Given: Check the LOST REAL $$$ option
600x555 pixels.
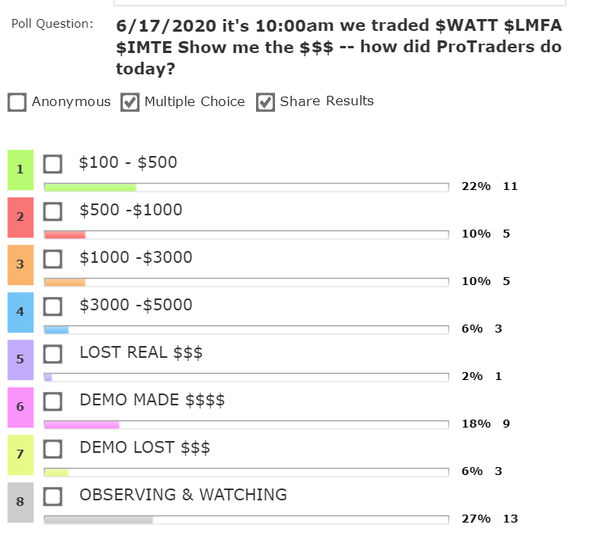Looking at the screenshot, I should (53, 353).
